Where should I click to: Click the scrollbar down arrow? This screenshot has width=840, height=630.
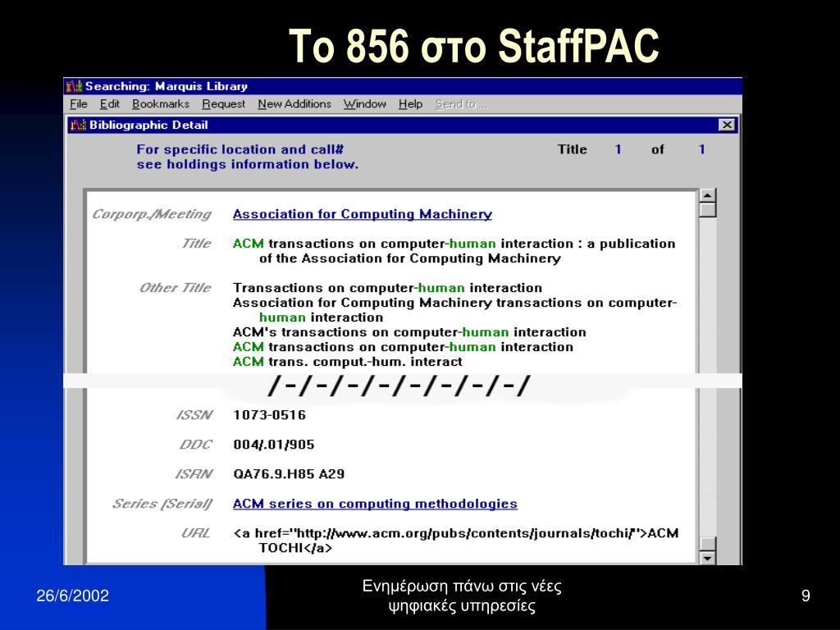[708, 558]
